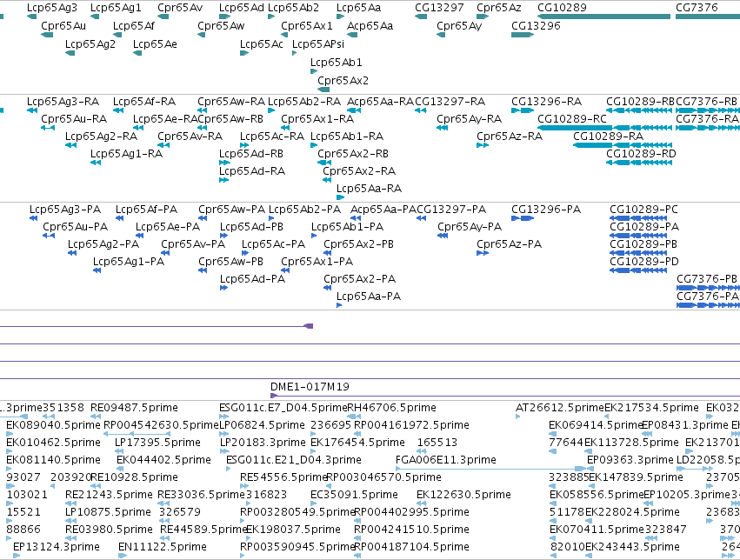Image resolution: width=740 pixels, height=560 pixels.
Task: Open EST EC35091.5prime
Action: (x=354, y=496)
